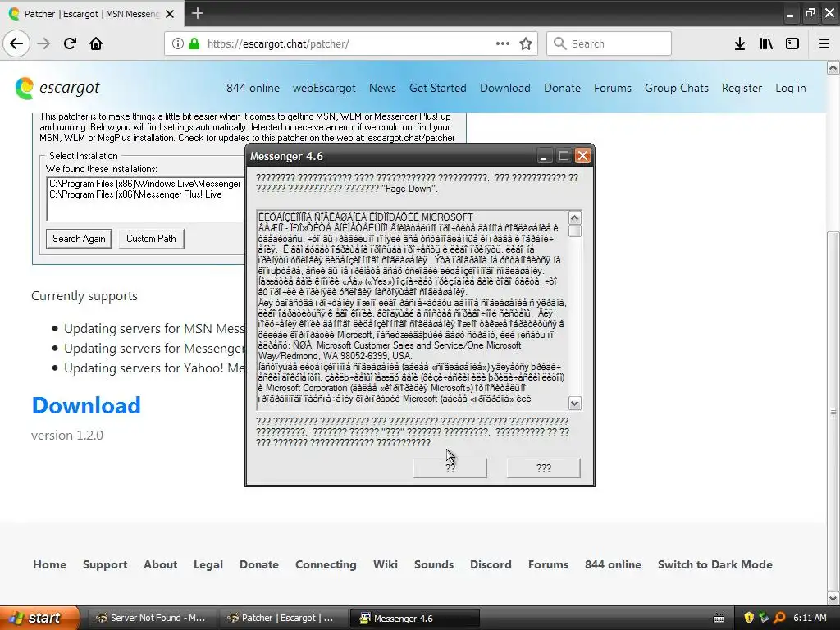Open the browser home page icon
840x630 pixels.
click(x=96, y=43)
